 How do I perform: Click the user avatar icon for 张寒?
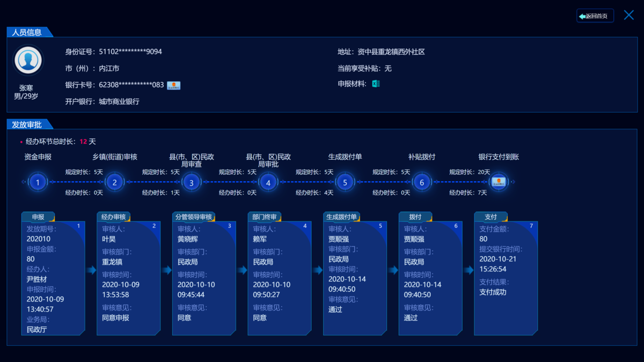click(x=28, y=61)
